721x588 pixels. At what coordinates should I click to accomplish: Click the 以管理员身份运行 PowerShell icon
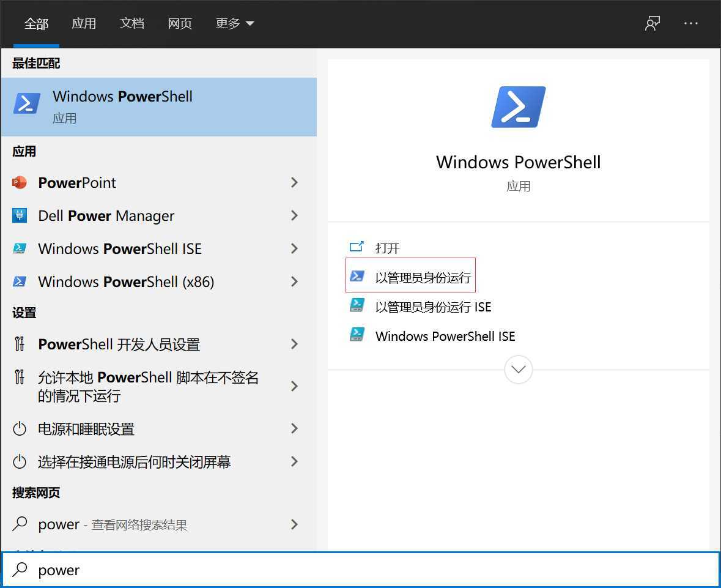tap(357, 276)
